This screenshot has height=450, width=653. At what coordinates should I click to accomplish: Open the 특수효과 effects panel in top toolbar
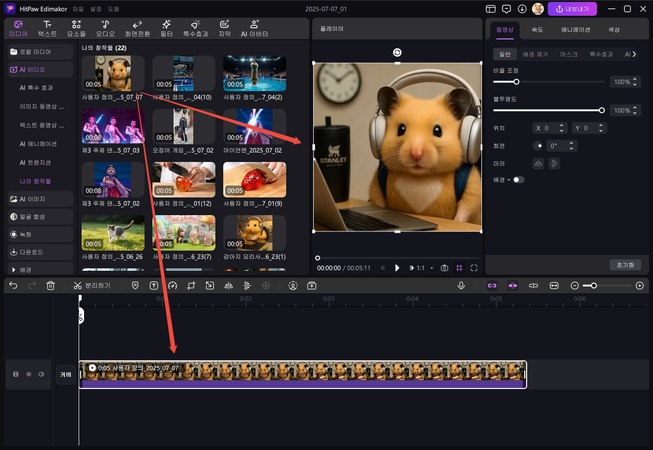tap(195, 29)
